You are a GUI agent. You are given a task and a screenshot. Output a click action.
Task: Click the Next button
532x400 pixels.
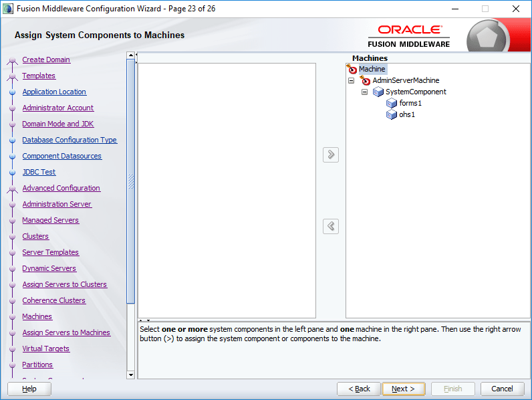[404, 389]
